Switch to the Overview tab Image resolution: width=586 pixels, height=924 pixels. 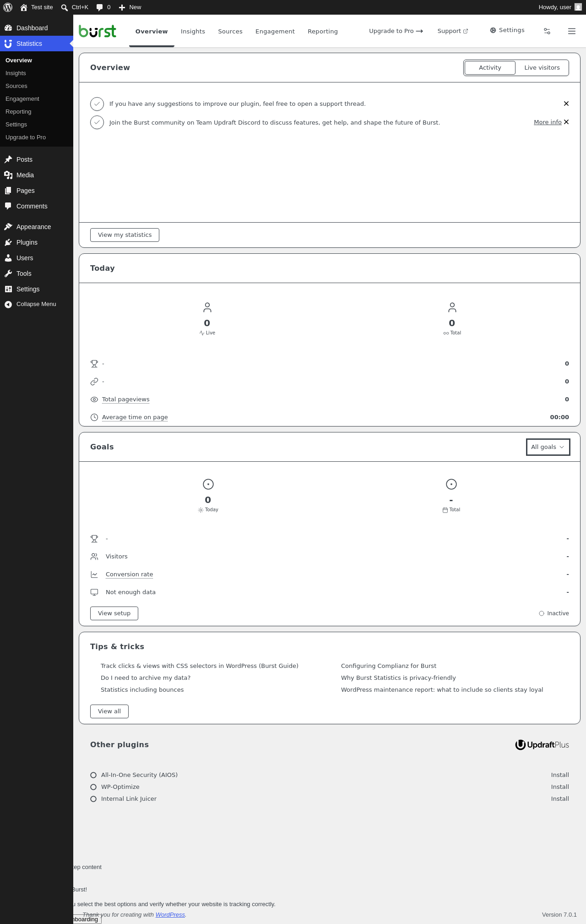[152, 31]
